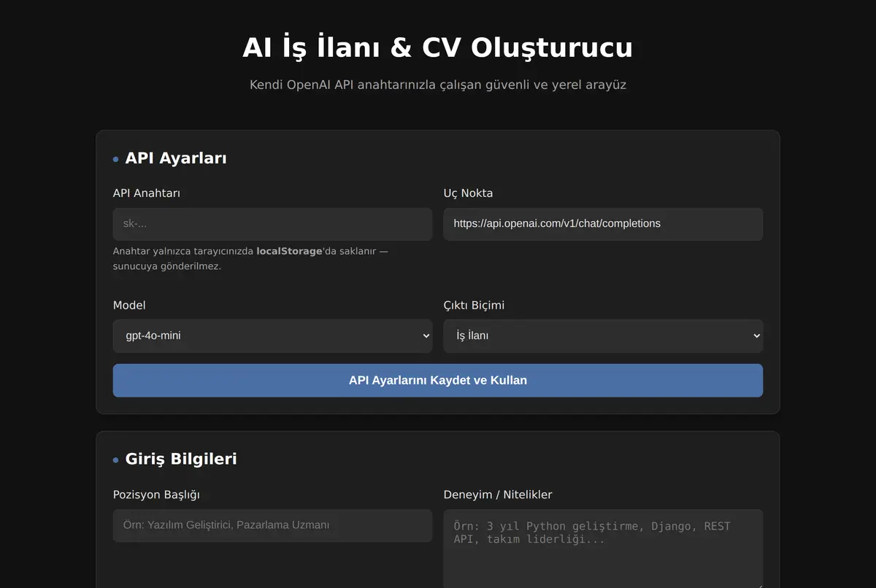Click the Pozisyon Başlığı label
876x588 pixels.
[x=156, y=495]
